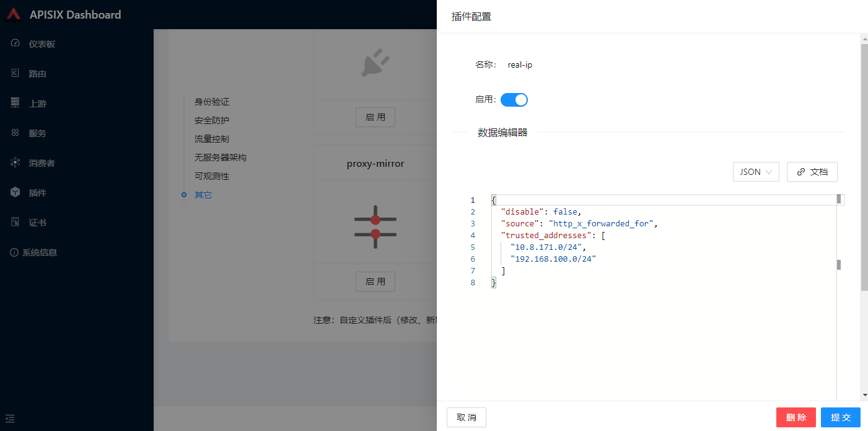Click the plug icon on the plugin card
Image resolution: width=868 pixels, height=431 pixels.
click(x=375, y=64)
